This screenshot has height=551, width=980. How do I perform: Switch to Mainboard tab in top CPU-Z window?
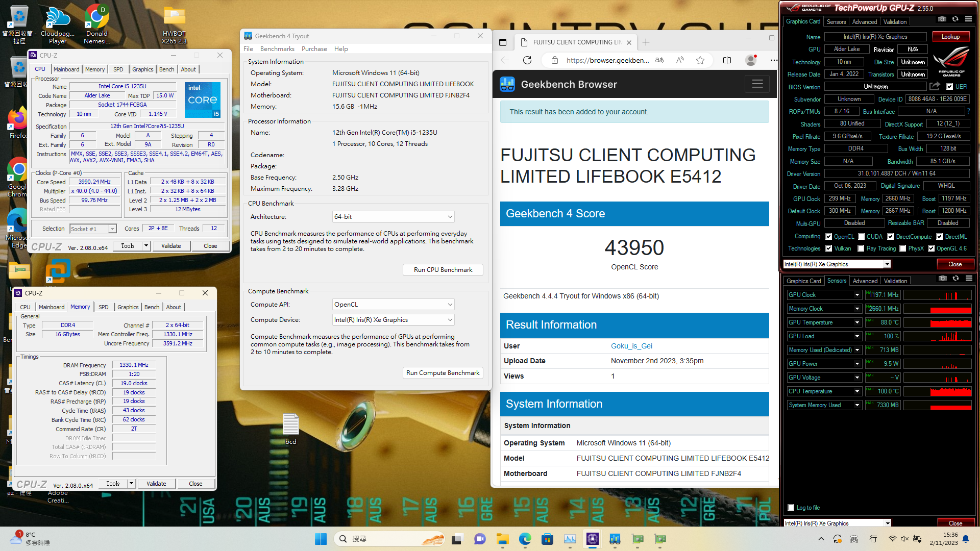pyautogui.click(x=66, y=69)
